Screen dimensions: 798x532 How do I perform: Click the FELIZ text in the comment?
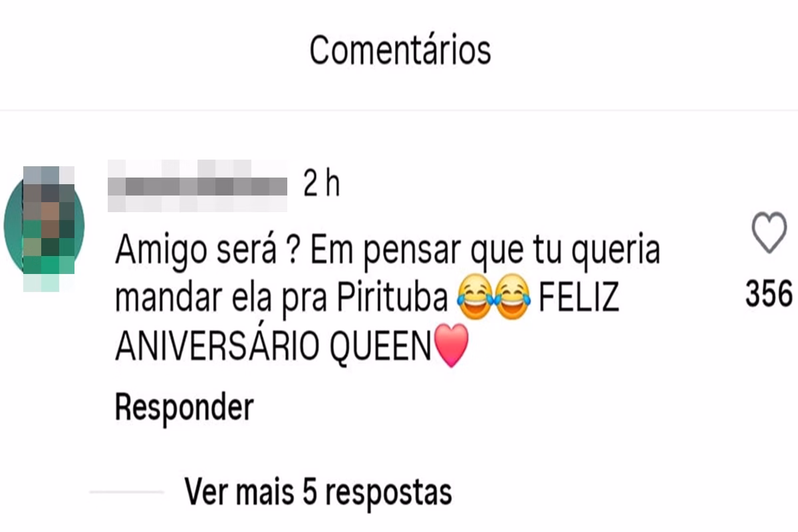579,300
